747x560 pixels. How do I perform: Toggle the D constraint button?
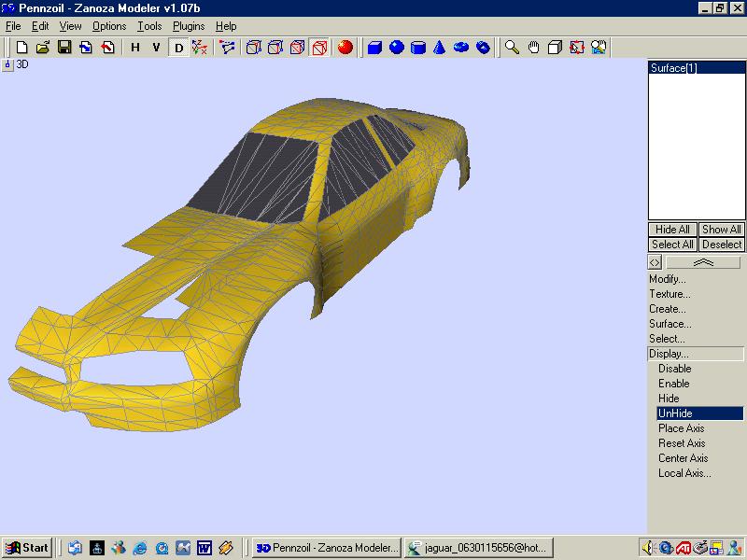[178, 47]
